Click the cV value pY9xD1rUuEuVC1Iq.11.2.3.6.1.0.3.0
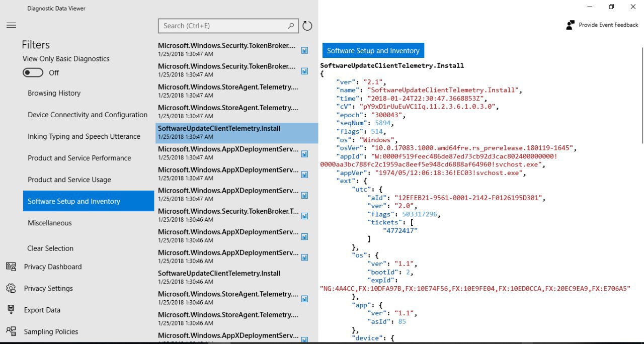 click(428, 106)
